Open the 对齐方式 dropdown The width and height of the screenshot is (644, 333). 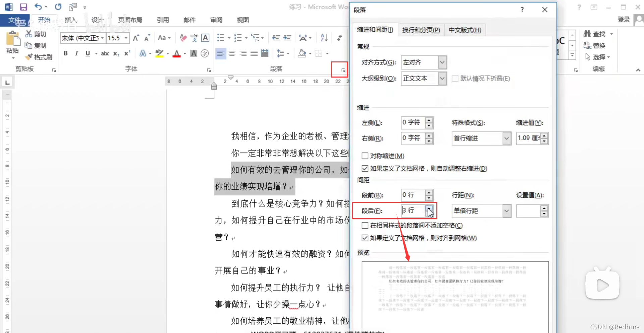(x=442, y=62)
